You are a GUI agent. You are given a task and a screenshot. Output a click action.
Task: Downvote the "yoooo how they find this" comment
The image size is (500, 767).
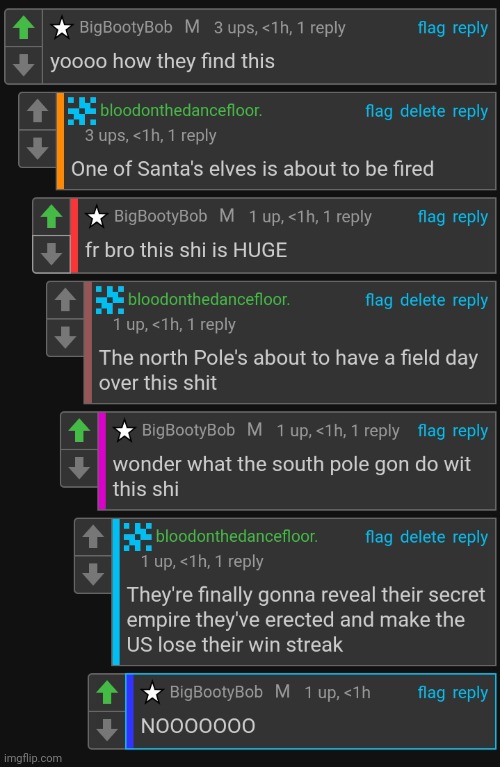pyautogui.click(x=23, y=65)
